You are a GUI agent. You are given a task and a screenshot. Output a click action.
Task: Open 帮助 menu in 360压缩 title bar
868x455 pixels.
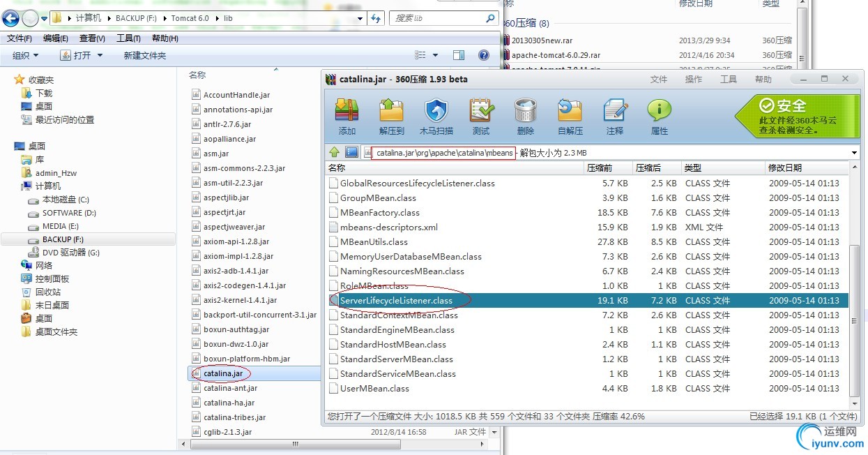tap(763, 80)
